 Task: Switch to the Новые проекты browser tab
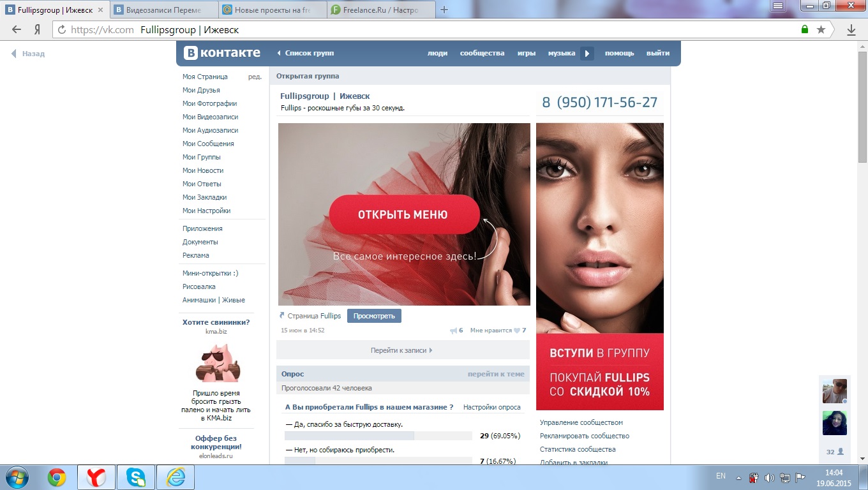[272, 10]
